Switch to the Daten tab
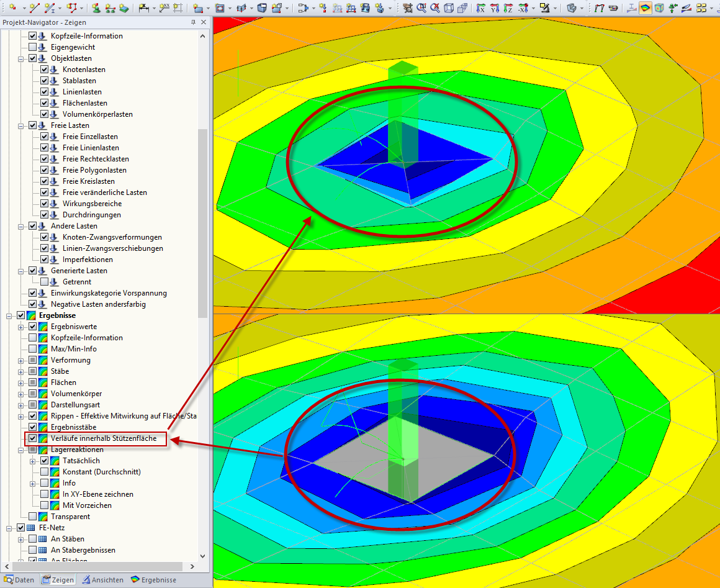 coord(19,580)
